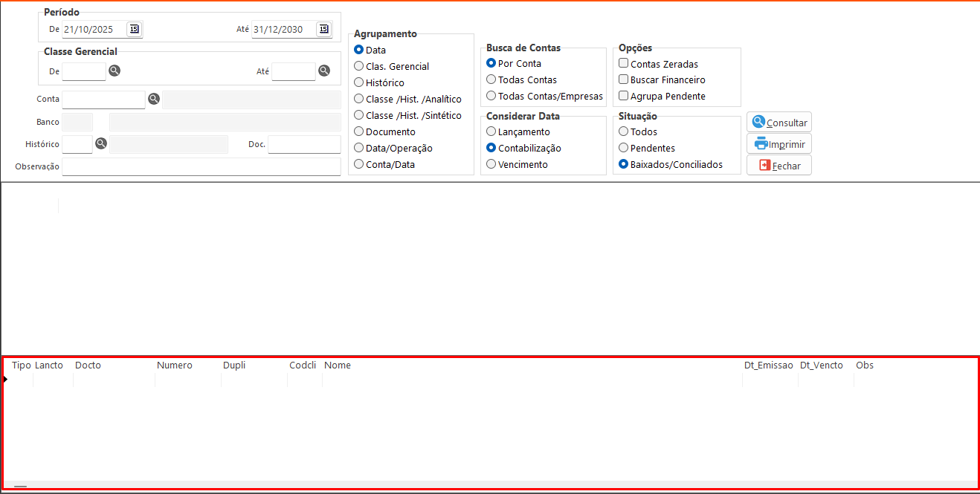Image resolution: width=980 pixels, height=494 pixels.
Task: Click magnifier icon next to Conta field
Action: pos(154,99)
